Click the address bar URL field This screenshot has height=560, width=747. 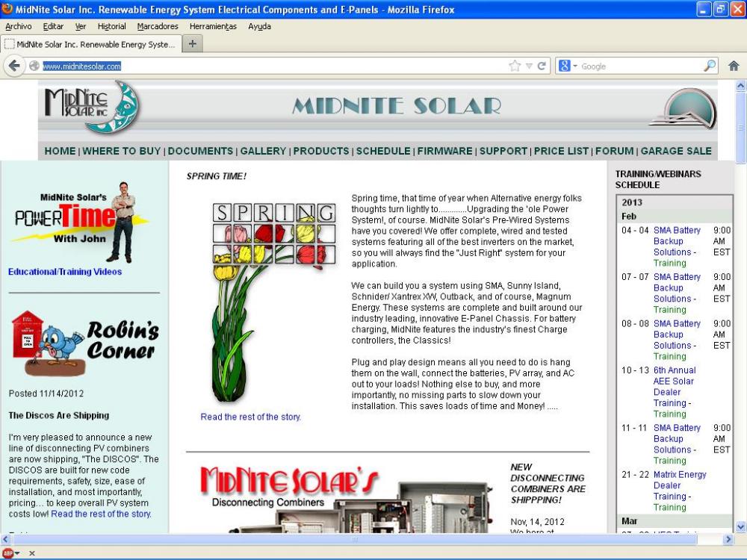(x=274, y=66)
